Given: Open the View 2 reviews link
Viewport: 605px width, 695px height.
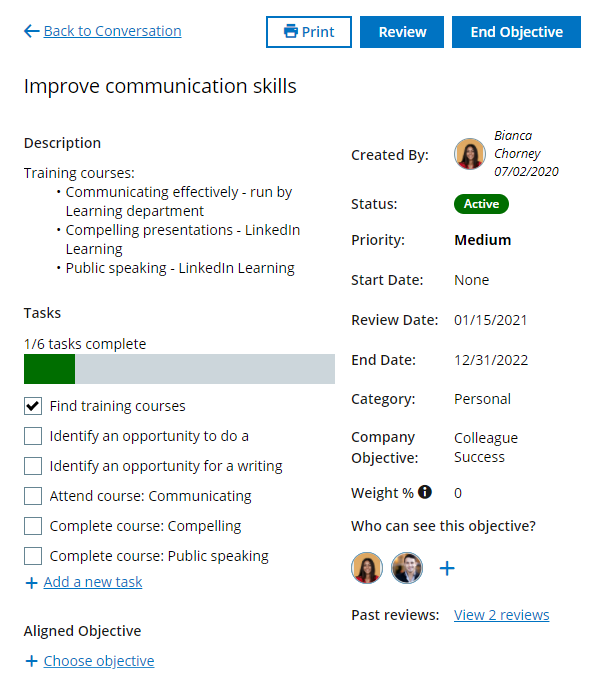Looking at the screenshot, I should tap(501, 615).
